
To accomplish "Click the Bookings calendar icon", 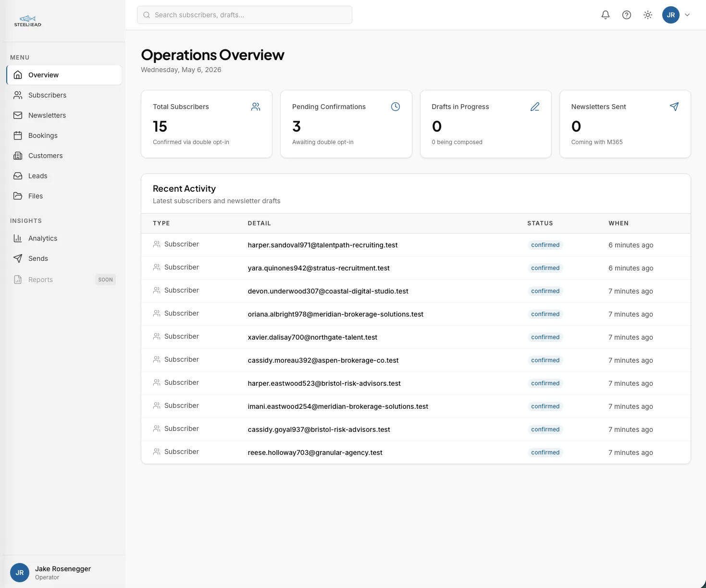I will pyautogui.click(x=18, y=135).
